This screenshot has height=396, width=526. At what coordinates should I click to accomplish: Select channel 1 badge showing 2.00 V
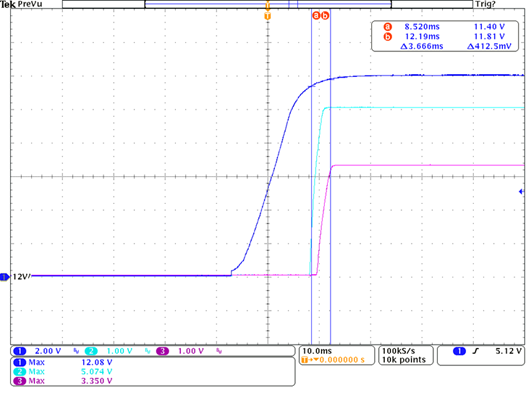pos(19,351)
